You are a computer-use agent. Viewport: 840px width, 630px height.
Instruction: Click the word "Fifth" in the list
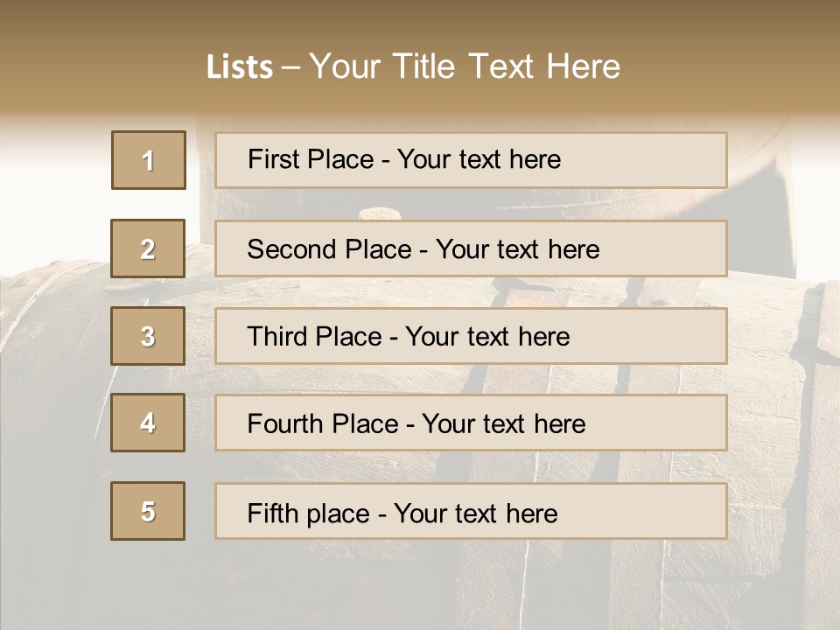click(x=272, y=513)
